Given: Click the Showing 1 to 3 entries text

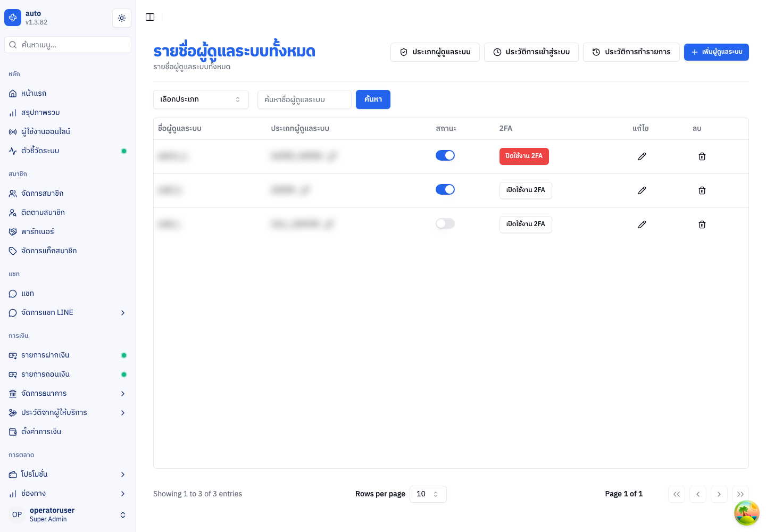Looking at the screenshot, I should pos(197,494).
